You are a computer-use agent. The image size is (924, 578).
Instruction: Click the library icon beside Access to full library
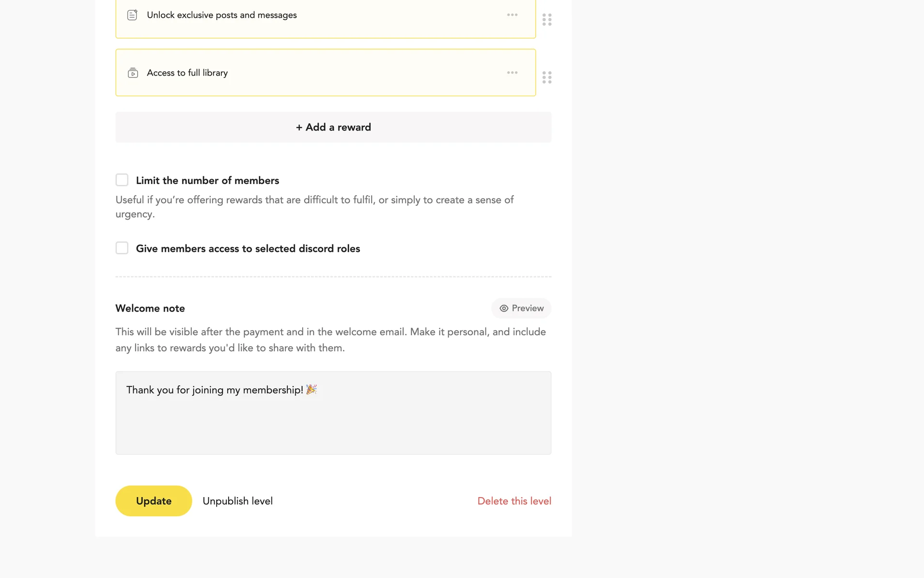coord(133,73)
